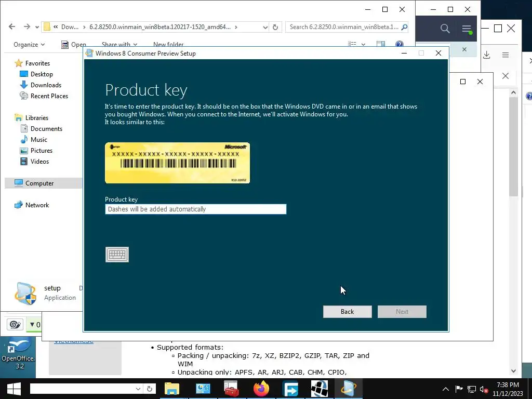The width and height of the screenshot is (532, 399).
Task: Click the disabled Next button in Setup
Action: click(x=402, y=312)
